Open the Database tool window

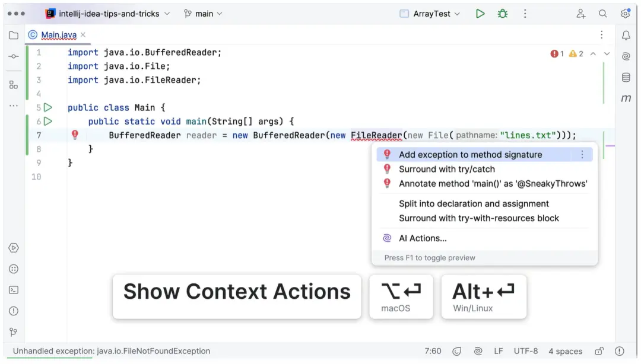tap(626, 78)
